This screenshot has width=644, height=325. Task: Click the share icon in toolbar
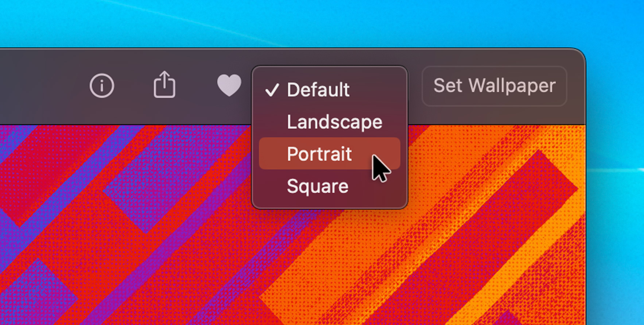164,85
